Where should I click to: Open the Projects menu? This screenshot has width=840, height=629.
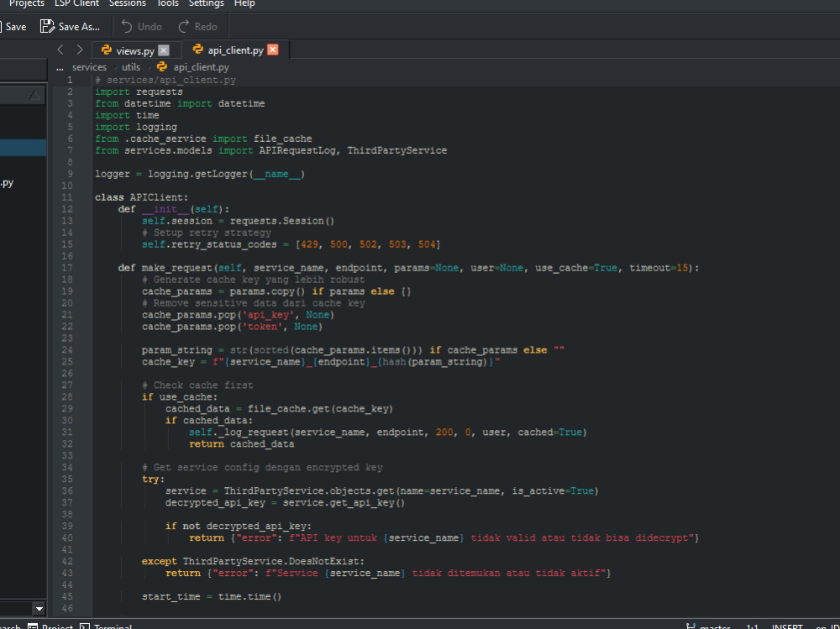pyautogui.click(x=27, y=3)
